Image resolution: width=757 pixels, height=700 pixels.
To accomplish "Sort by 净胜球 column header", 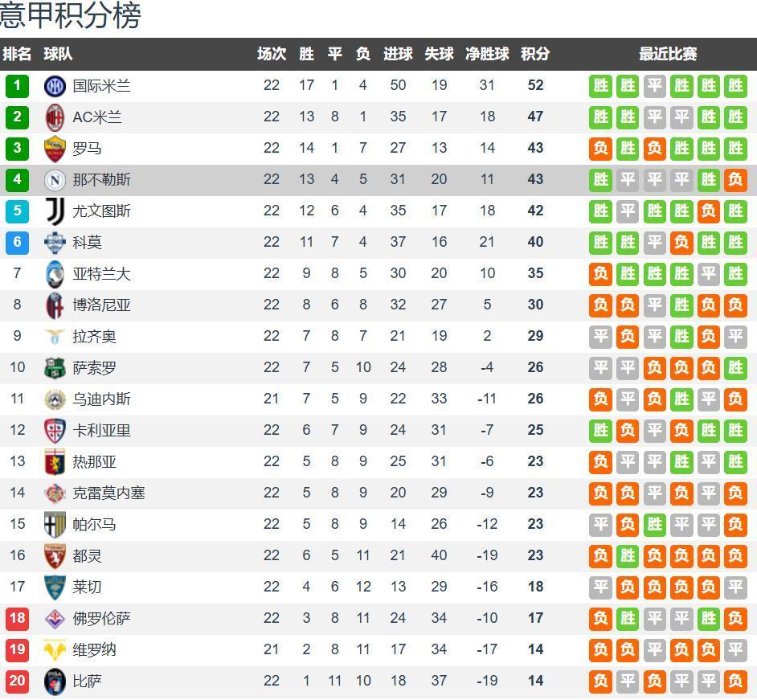I will (x=487, y=55).
